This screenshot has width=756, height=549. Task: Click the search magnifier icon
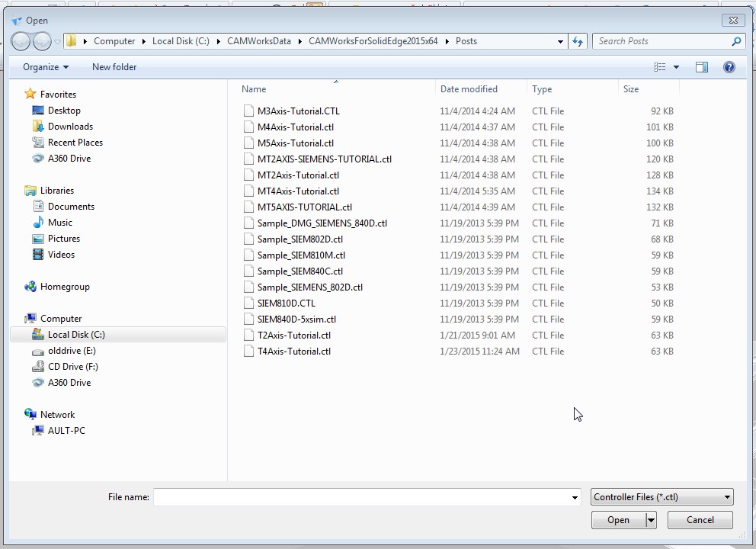point(736,41)
